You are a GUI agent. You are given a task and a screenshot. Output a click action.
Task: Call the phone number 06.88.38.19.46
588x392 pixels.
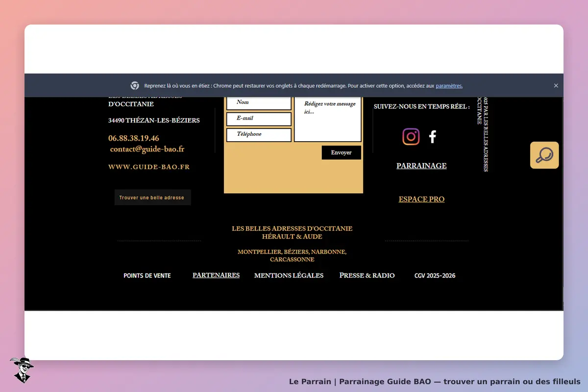pos(134,138)
